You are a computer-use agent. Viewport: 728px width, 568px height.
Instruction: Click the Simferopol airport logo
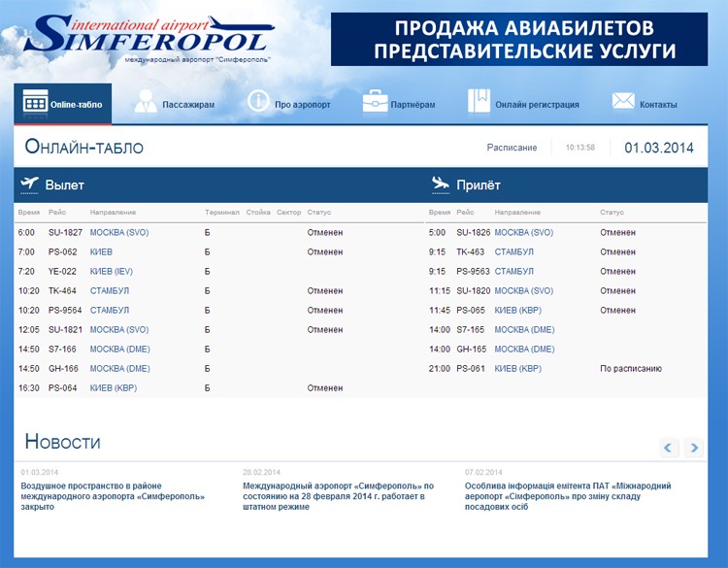tap(149, 39)
